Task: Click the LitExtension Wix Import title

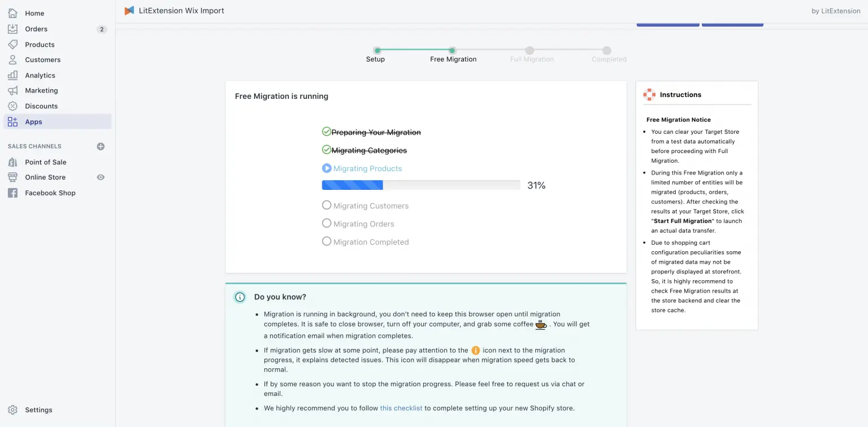Action: (181, 10)
